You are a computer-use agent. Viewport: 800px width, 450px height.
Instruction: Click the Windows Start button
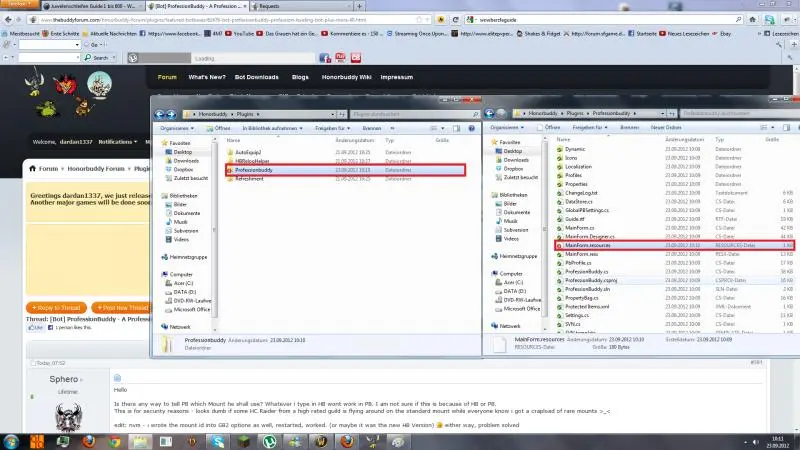point(13,440)
